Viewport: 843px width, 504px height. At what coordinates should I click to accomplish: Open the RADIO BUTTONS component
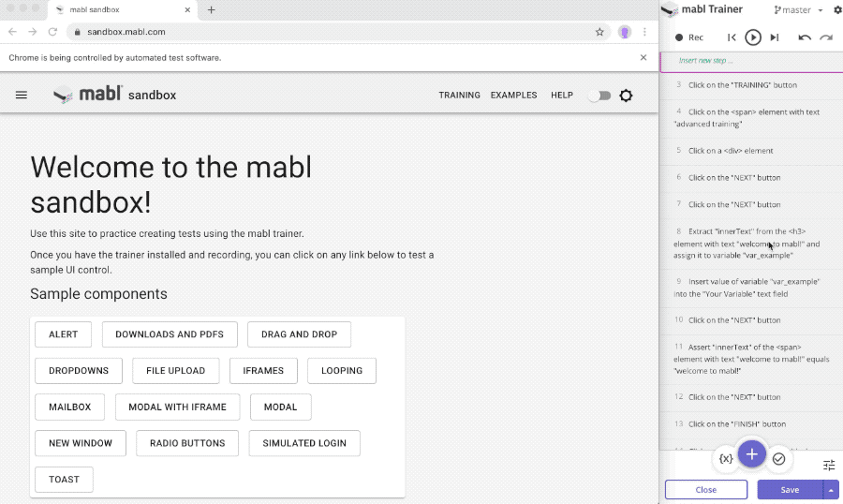tap(187, 443)
